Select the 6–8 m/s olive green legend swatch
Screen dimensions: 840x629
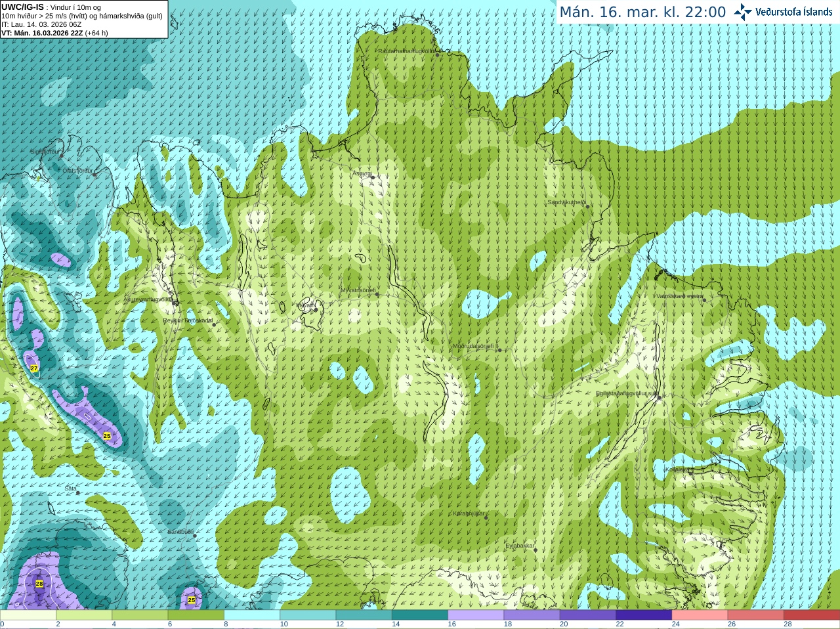tap(196, 615)
